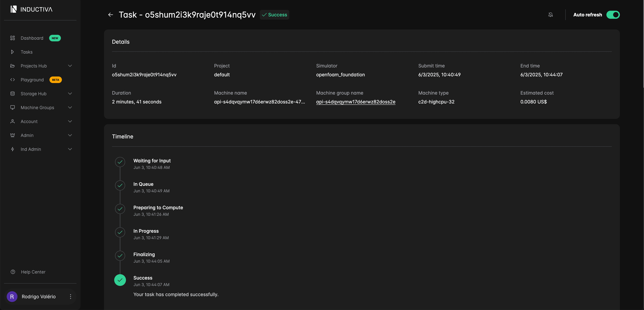644x310 pixels.
Task: Open the Admin sidebar item
Action: tap(27, 135)
